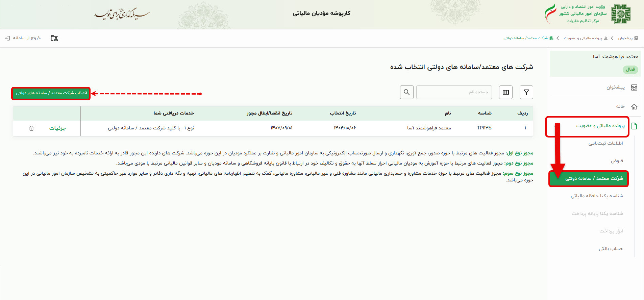This screenshot has height=300, width=644.
Task: Click پیشخوان breadcrumb link
Action: coord(628,38)
